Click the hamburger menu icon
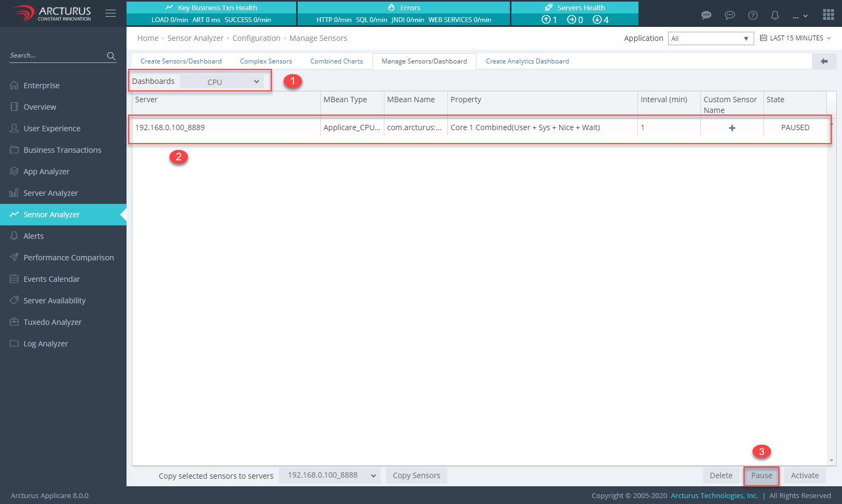This screenshot has width=842, height=504. point(110,13)
